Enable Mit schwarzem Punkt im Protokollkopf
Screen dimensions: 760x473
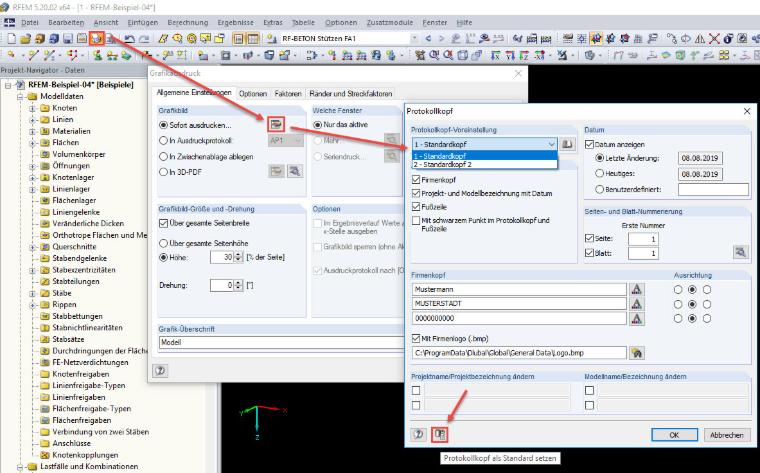coord(416,221)
